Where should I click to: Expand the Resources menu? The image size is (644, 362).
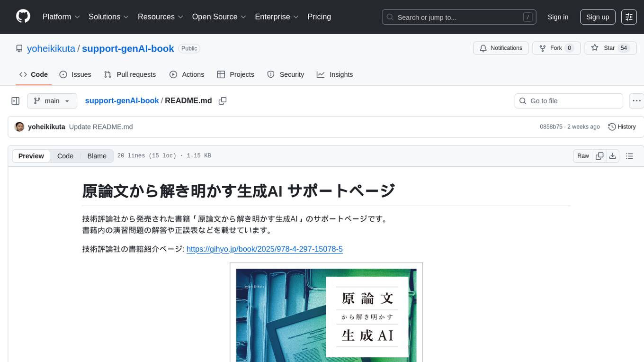pyautogui.click(x=161, y=17)
